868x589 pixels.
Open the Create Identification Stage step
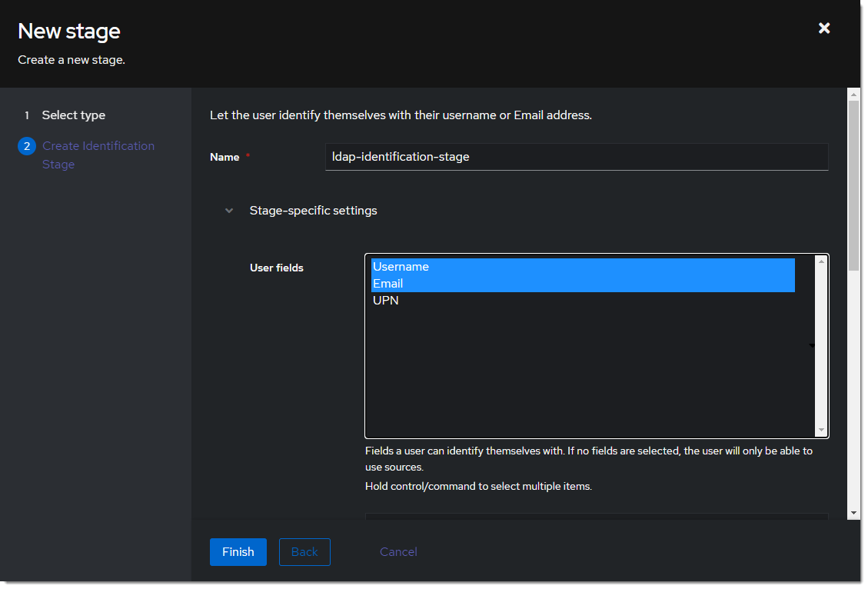point(98,155)
